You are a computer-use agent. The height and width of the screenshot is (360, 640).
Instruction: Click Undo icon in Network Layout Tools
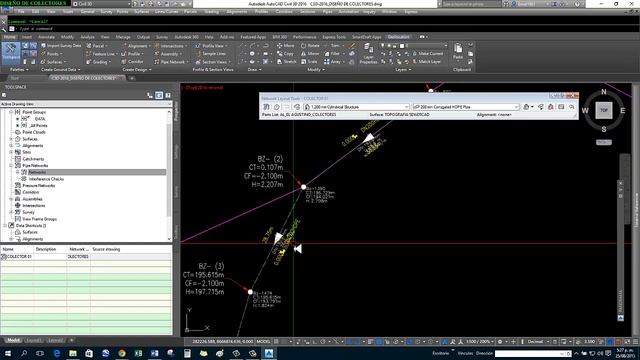(571, 107)
